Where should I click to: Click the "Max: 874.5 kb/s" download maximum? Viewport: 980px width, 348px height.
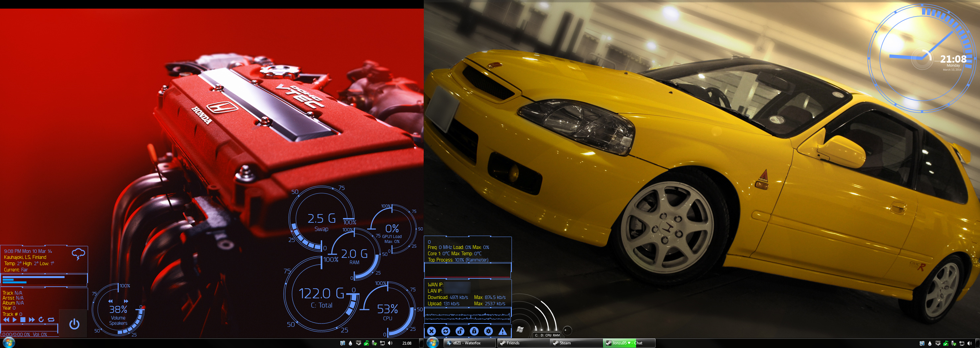pos(490,297)
